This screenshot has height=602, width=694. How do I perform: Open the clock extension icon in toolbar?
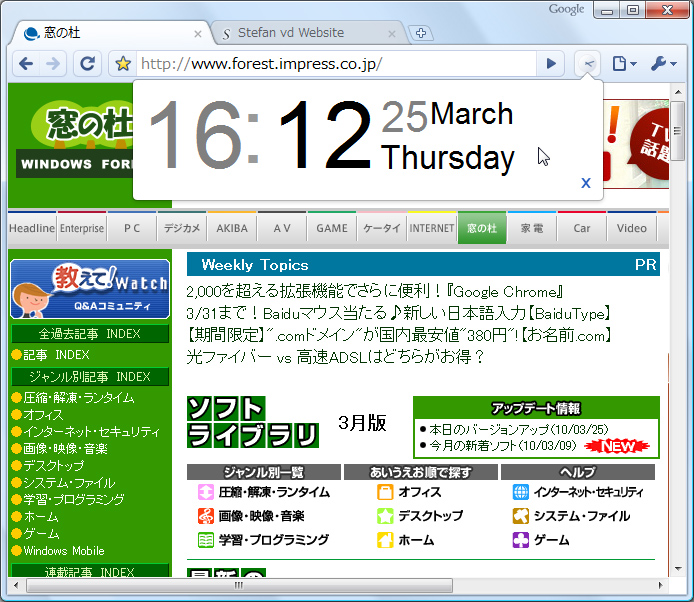[x=588, y=64]
